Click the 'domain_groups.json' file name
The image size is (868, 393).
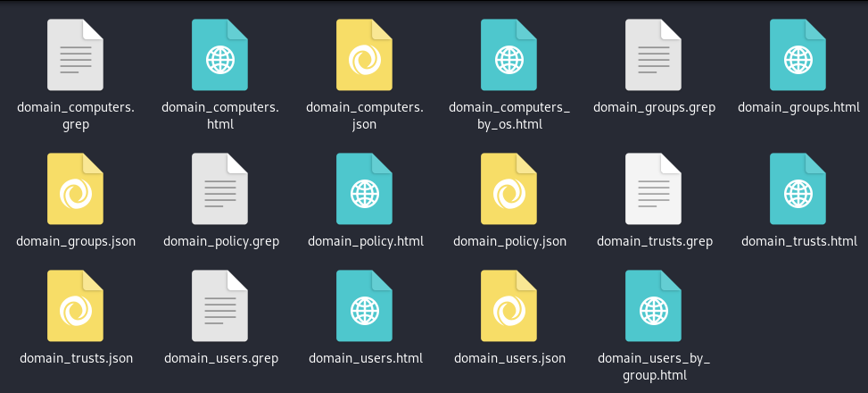(x=76, y=242)
